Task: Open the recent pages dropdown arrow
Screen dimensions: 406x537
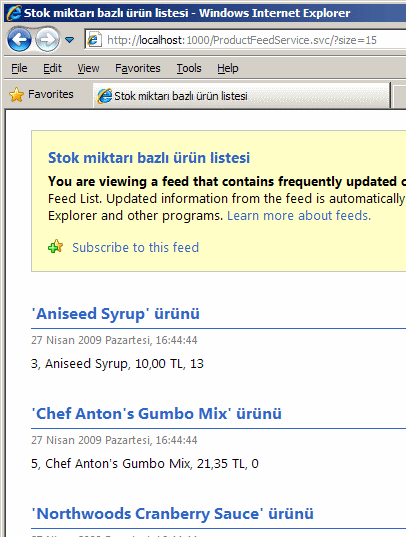Action: [x=70, y=40]
